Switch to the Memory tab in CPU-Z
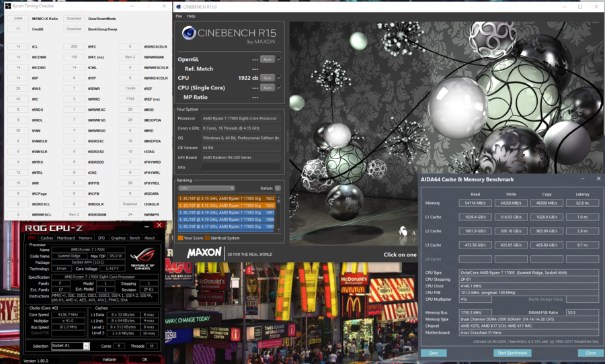 (x=85, y=238)
